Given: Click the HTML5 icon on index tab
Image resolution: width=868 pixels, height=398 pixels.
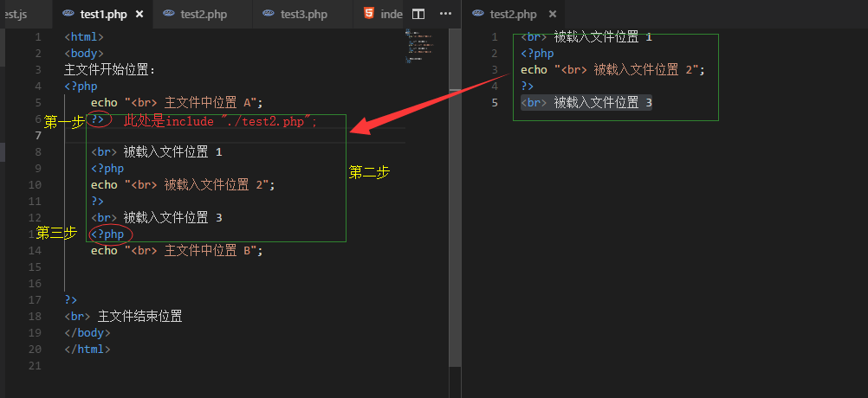Looking at the screenshot, I should [369, 14].
